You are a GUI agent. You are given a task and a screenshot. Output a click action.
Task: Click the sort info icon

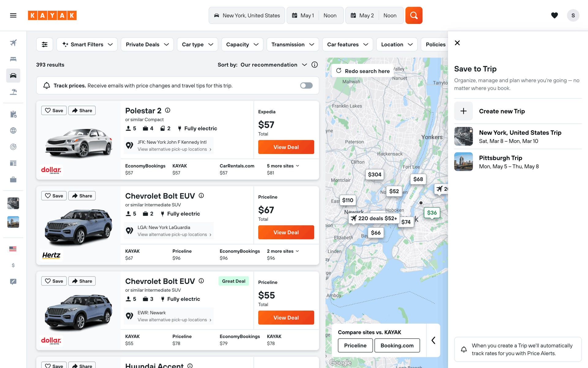pyautogui.click(x=315, y=65)
